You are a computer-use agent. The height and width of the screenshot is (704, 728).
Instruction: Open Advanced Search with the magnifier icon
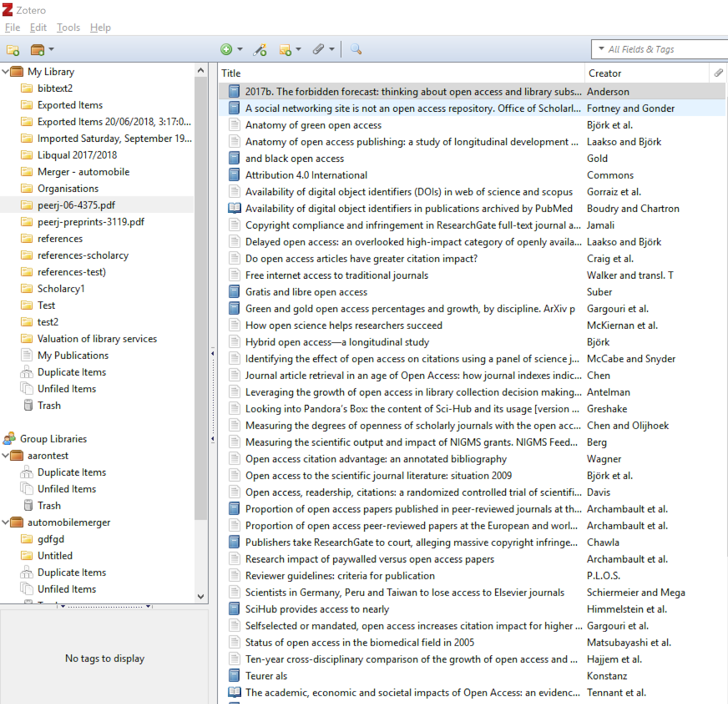click(x=356, y=50)
